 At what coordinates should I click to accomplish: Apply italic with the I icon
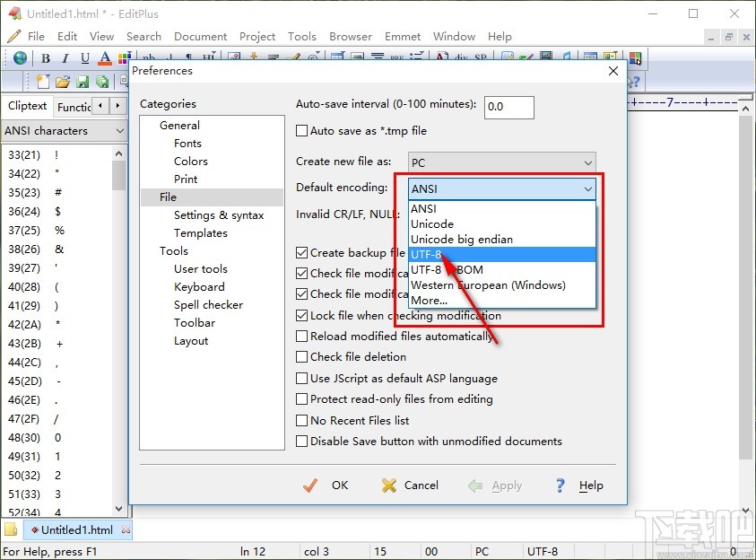pyautogui.click(x=65, y=58)
